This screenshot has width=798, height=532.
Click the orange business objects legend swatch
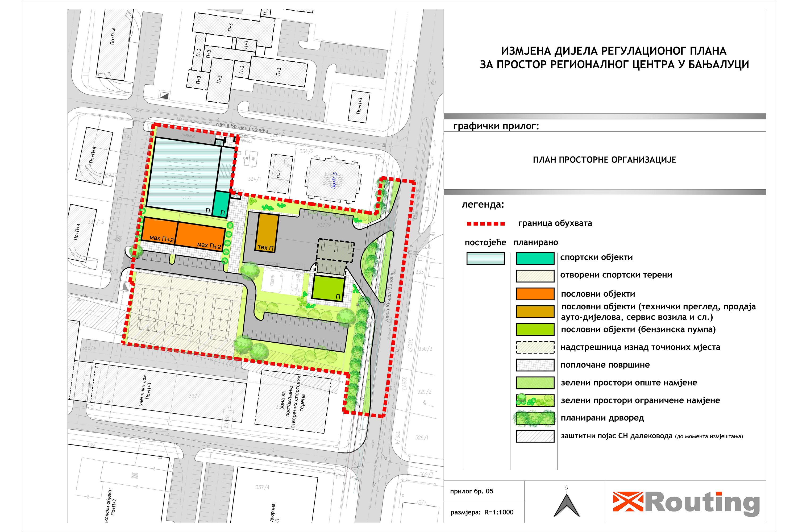point(535,294)
